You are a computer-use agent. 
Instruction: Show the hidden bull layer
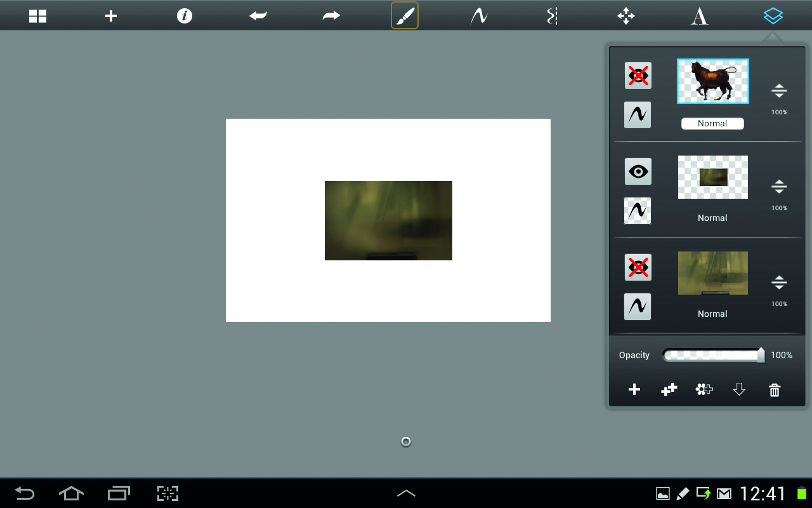click(x=638, y=76)
